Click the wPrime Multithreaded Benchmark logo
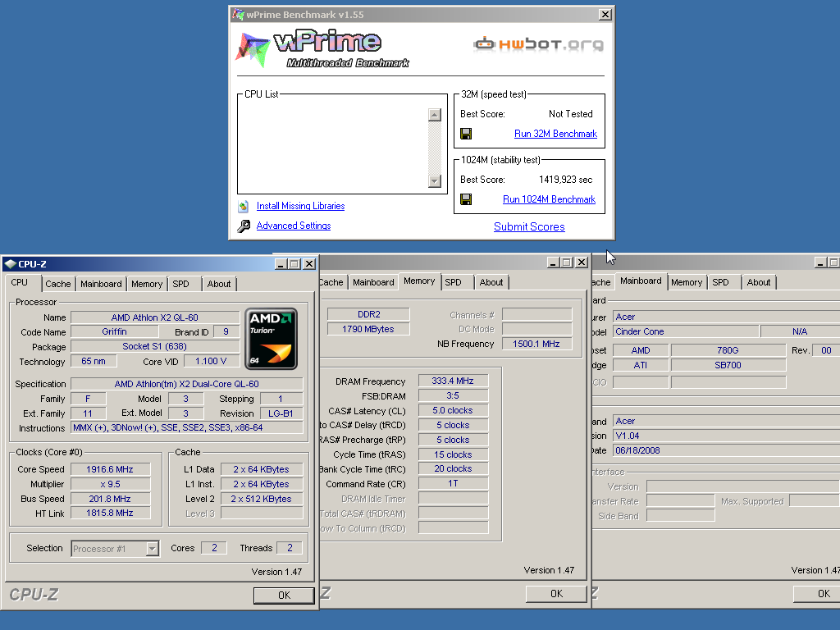Image resolution: width=840 pixels, height=630 pixels. click(x=323, y=48)
